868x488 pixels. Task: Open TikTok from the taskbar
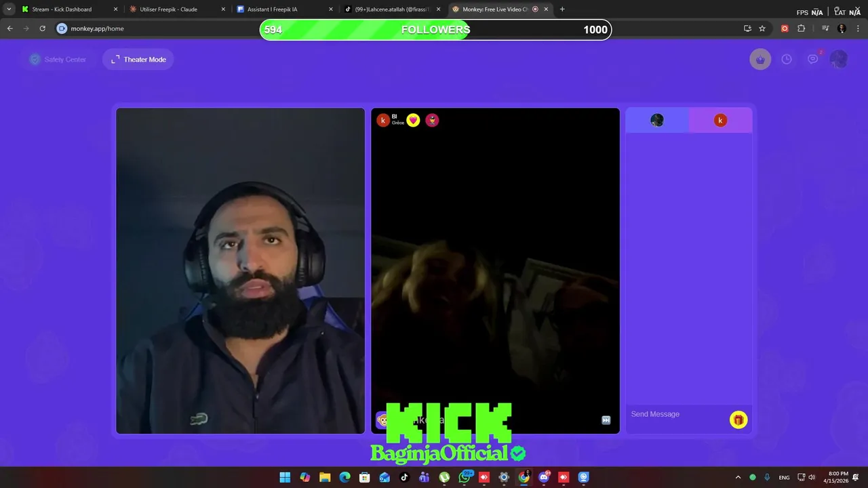tap(404, 477)
